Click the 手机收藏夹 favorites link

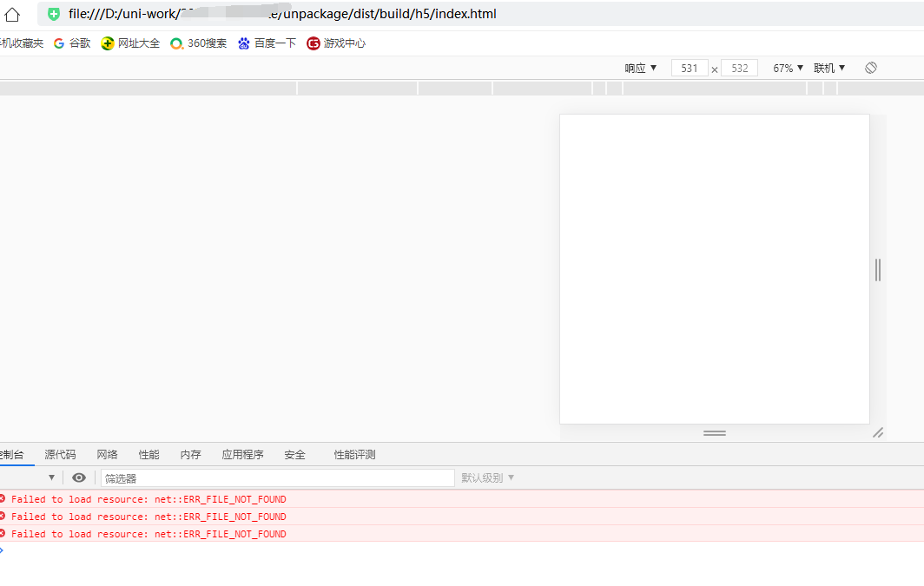tap(19, 43)
